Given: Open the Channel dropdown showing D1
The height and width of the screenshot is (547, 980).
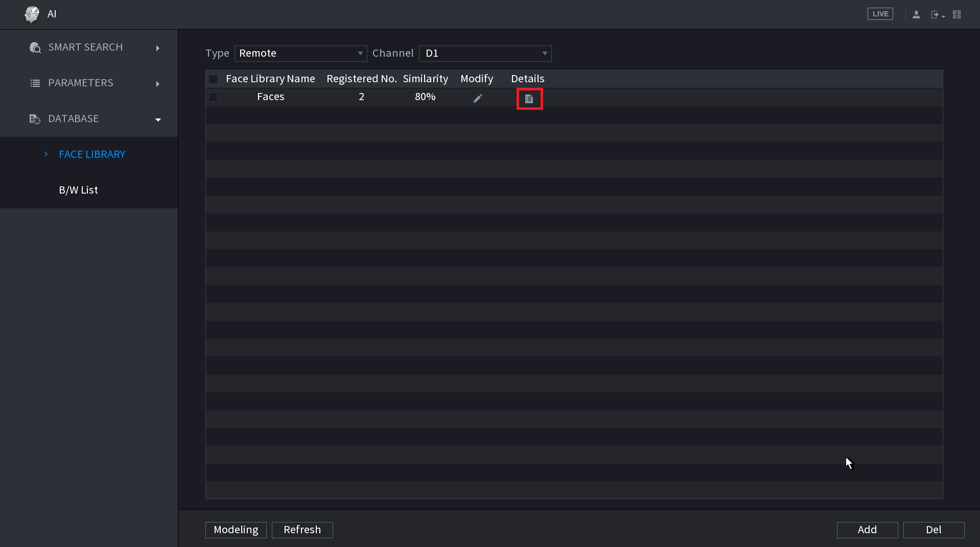Looking at the screenshot, I should click(485, 54).
